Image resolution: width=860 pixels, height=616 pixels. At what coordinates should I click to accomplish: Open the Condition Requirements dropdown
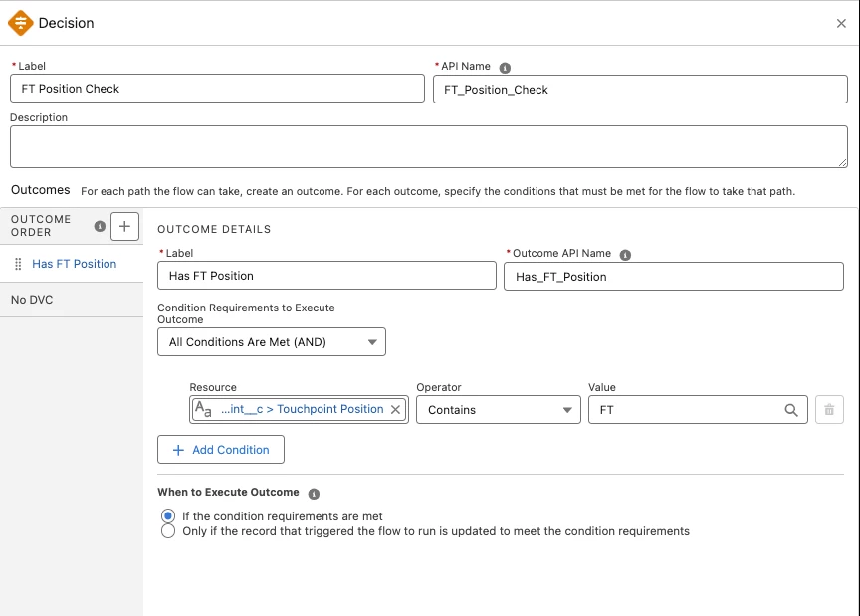point(272,342)
